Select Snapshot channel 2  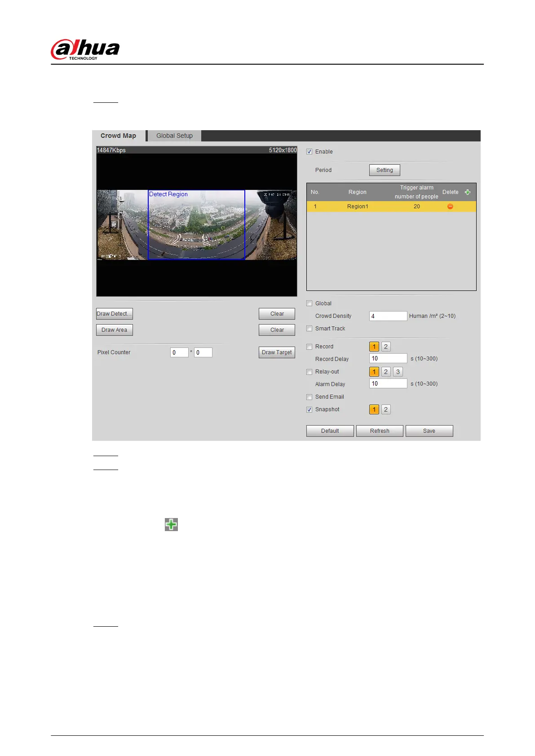(386, 409)
